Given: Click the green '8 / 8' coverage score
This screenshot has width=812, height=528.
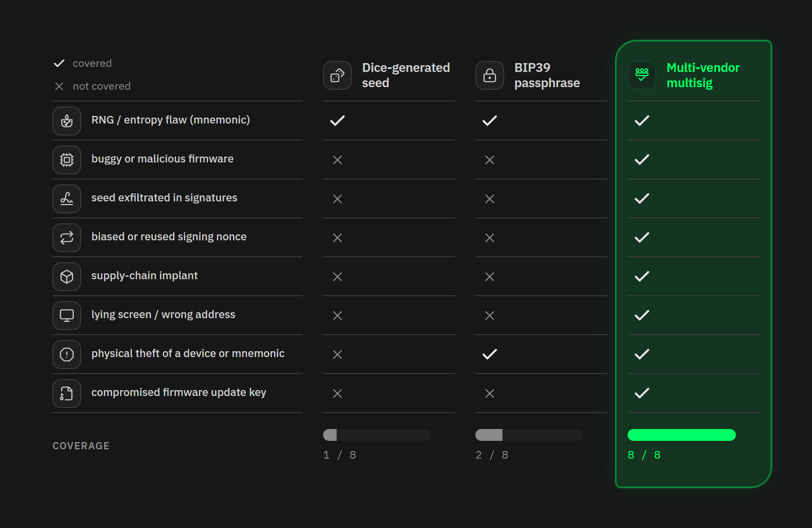Looking at the screenshot, I should tap(644, 455).
